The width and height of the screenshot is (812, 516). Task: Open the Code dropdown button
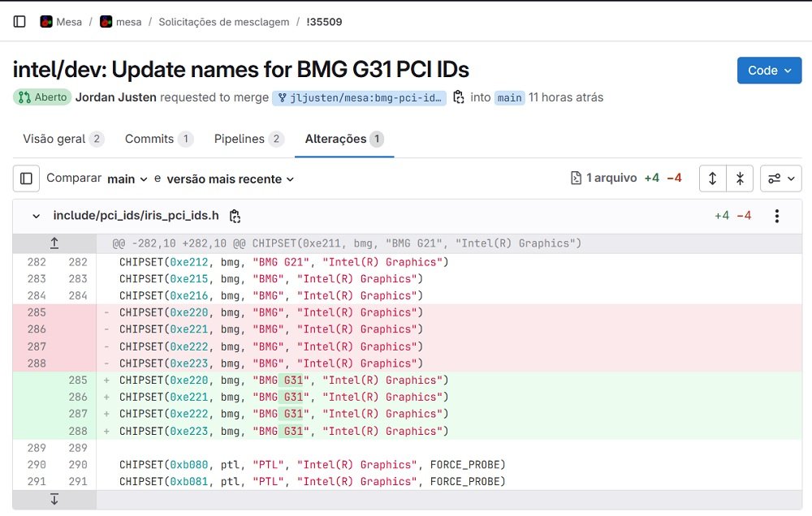pos(768,71)
